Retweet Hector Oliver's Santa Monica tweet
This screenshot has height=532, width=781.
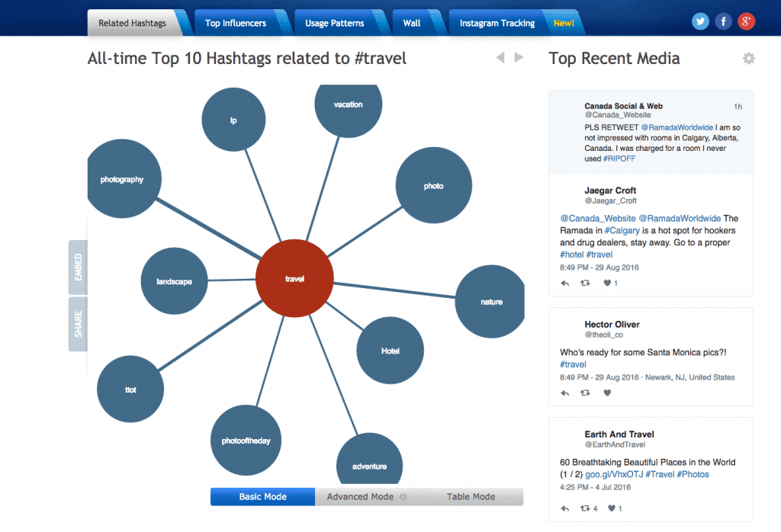pos(585,393)
